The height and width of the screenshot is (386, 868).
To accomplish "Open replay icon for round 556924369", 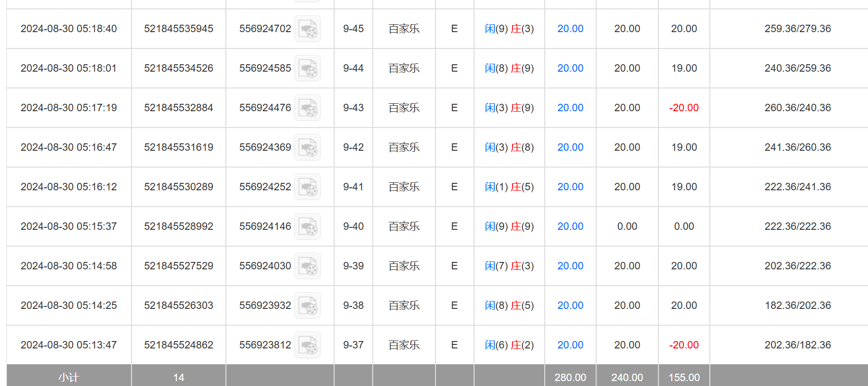I will point(307,147).
